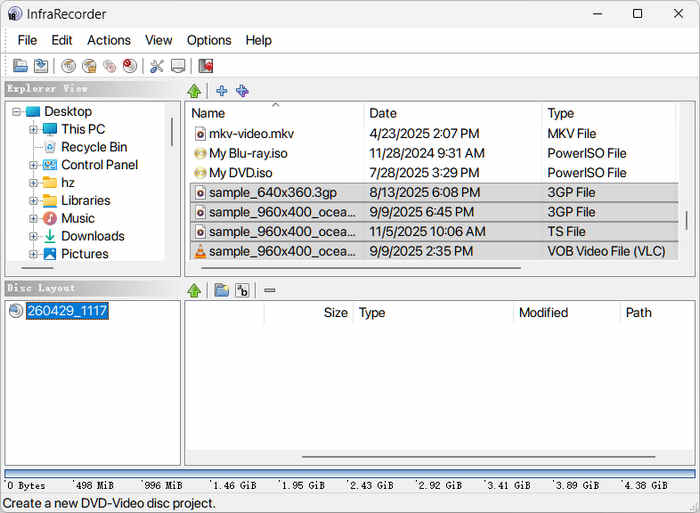Click the disc icon beside 260429_1117
700x513 pixels.
click(x=16, y=311)
